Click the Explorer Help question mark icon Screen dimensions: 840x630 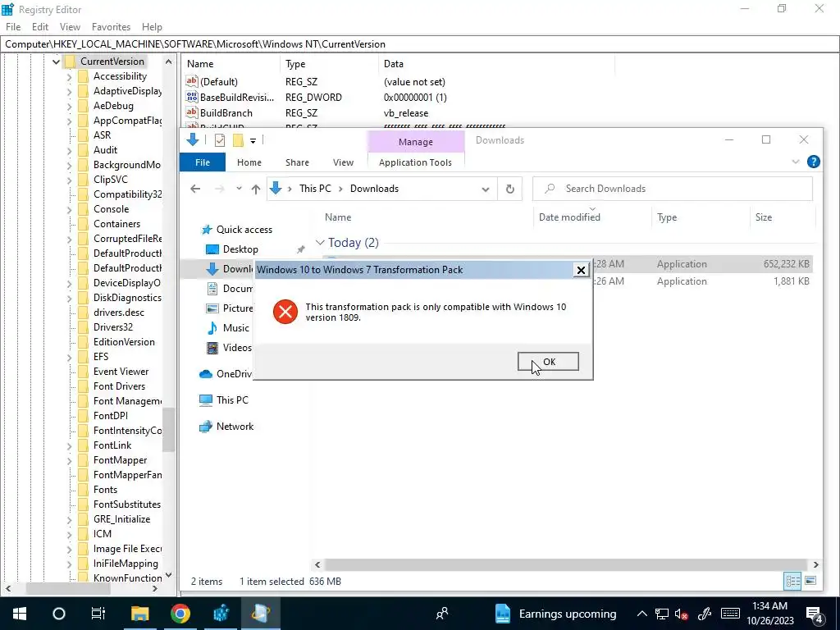coord(813,162)
